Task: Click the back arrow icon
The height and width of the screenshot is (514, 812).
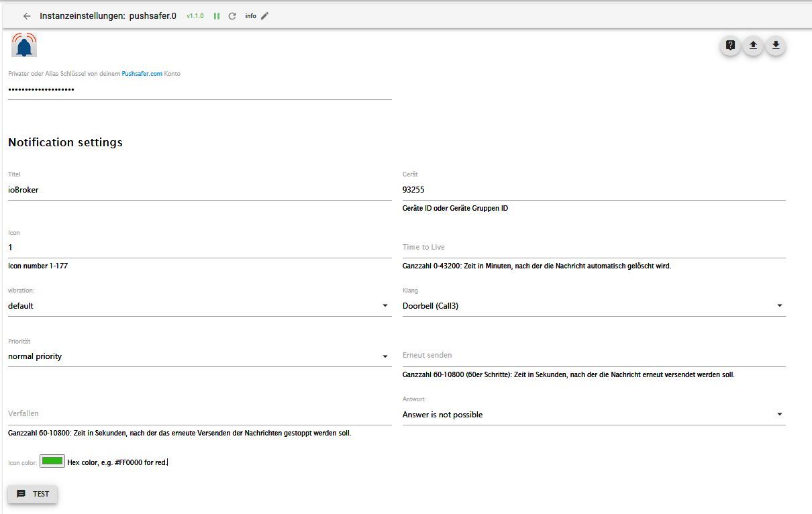Action: pos(27,16)
